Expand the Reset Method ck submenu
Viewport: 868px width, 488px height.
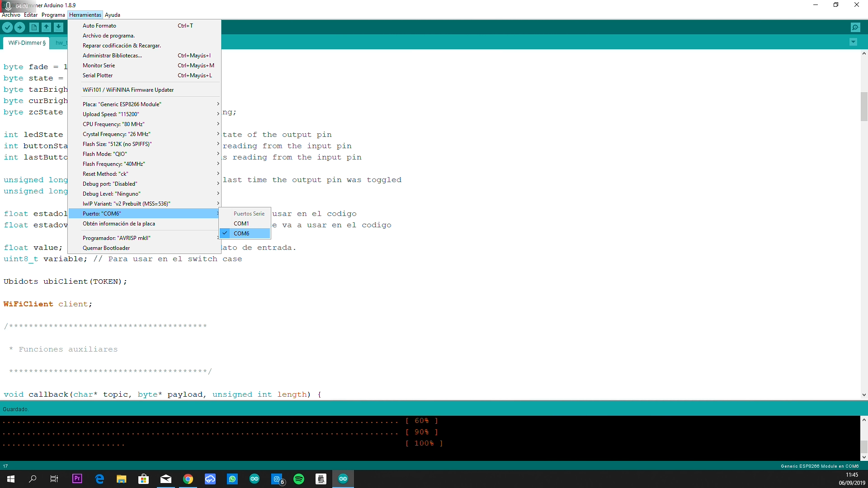coord(144,174)
